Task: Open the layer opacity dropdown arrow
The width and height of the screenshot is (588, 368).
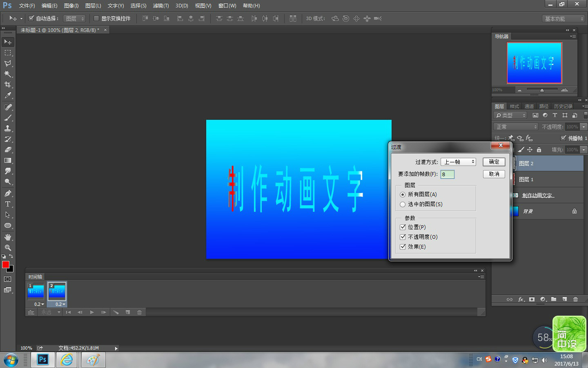Action: coord(584,127)
